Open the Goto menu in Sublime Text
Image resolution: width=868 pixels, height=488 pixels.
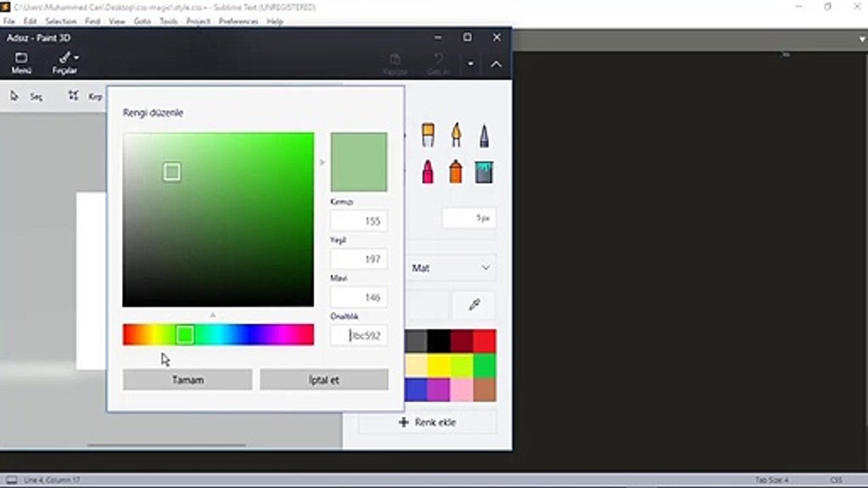tap(142, 22)
